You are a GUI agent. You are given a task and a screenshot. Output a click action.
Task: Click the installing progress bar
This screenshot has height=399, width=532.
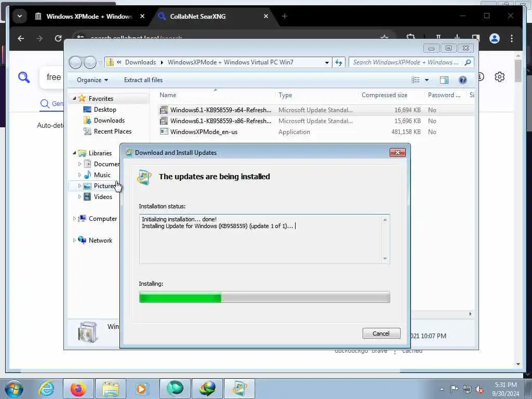pyautogui.click(x=264, y=297)
